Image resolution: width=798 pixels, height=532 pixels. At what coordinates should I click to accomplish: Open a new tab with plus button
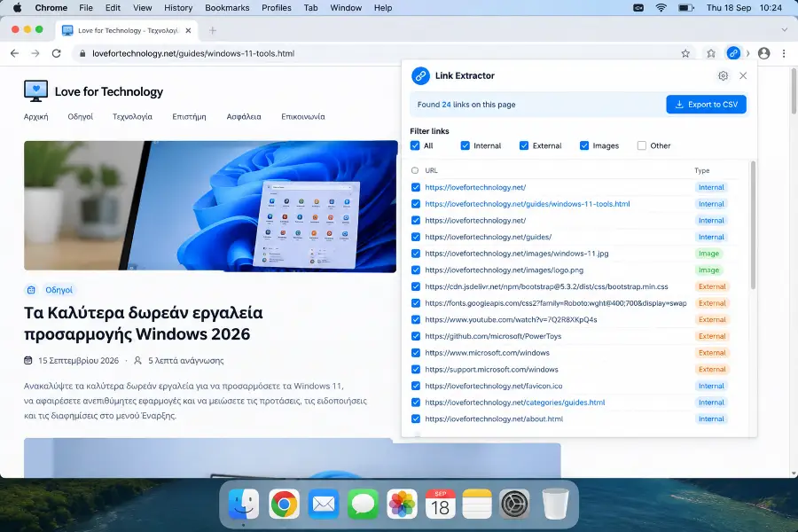[213, 30]
